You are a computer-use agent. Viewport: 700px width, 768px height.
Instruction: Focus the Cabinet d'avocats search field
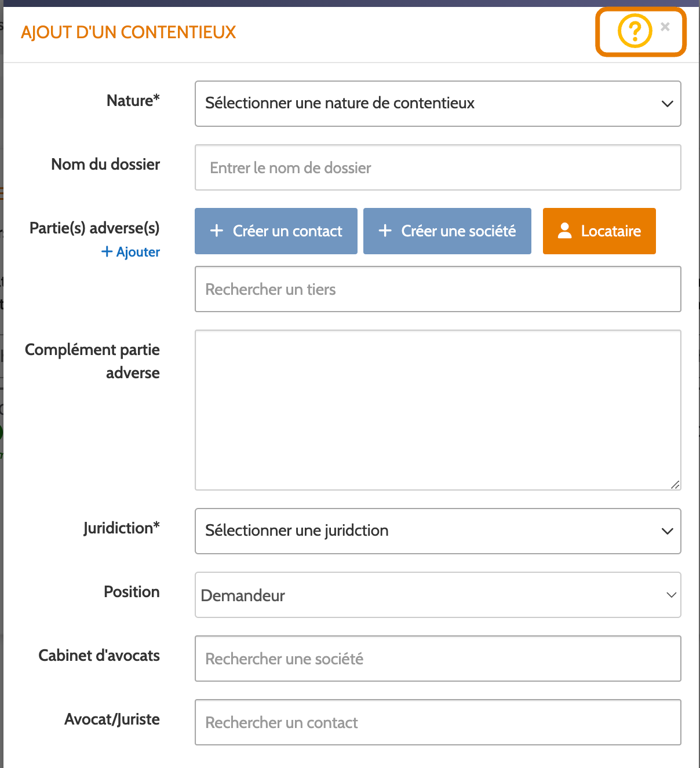click(x=438, y=659)
